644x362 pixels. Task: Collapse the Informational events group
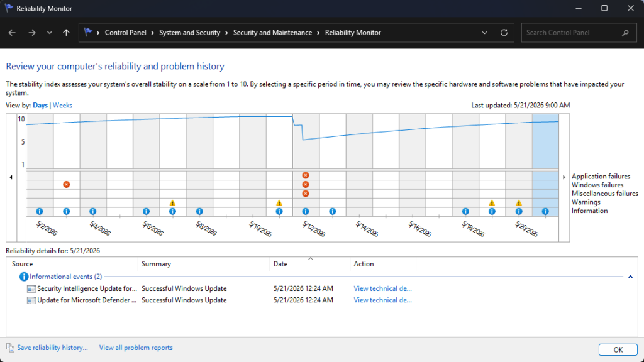pos(630,277)
